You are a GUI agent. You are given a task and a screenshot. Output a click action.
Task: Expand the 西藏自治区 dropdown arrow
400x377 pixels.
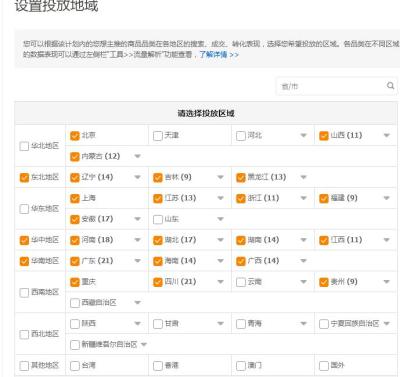(137, 302)
